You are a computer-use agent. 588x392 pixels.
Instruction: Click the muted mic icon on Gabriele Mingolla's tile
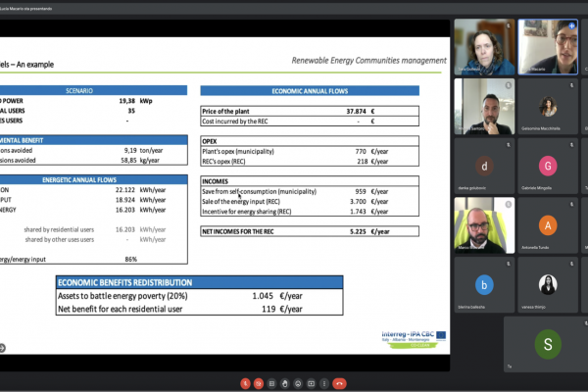(x=571, y=145)
